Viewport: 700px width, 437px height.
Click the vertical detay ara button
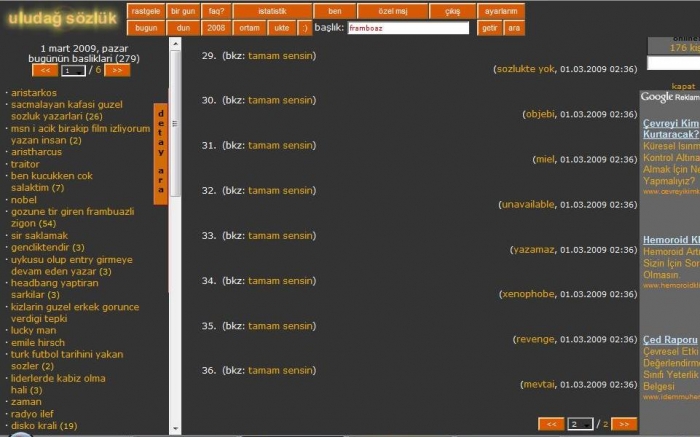tap(160, 154)
